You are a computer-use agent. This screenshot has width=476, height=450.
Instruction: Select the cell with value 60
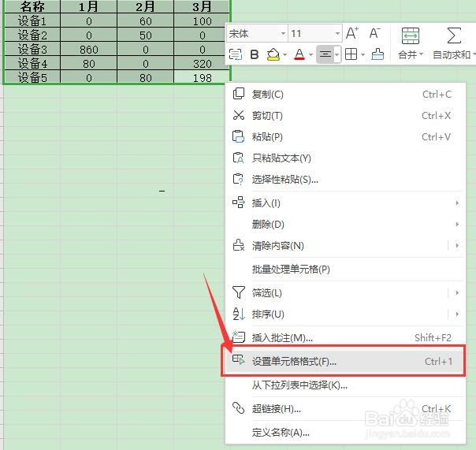[x=146, y=21]
